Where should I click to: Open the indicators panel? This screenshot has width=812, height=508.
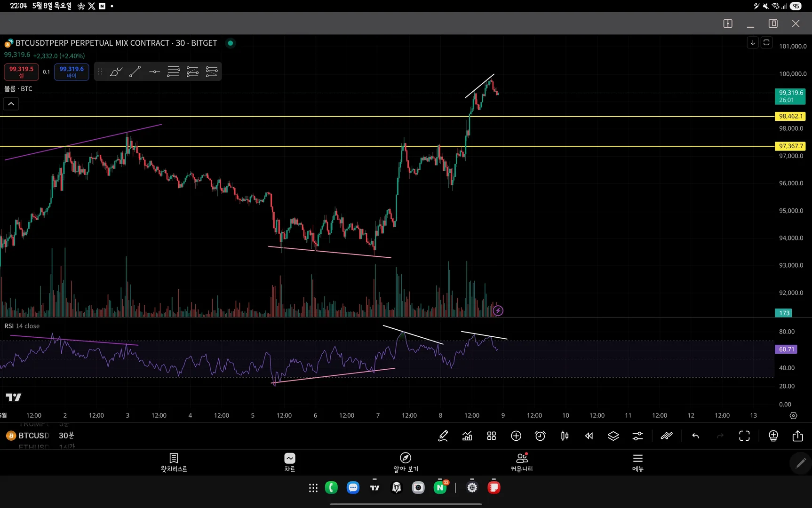pyautogui.click(x=467, y=436)
